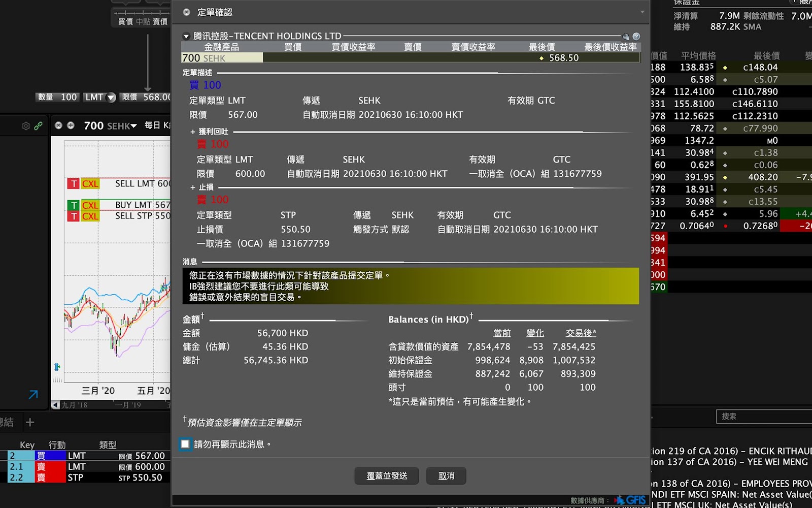This screenshot has height=508, width=812.
Task: Click the green T icon on BUY LMT line
Action: [74, 205]
